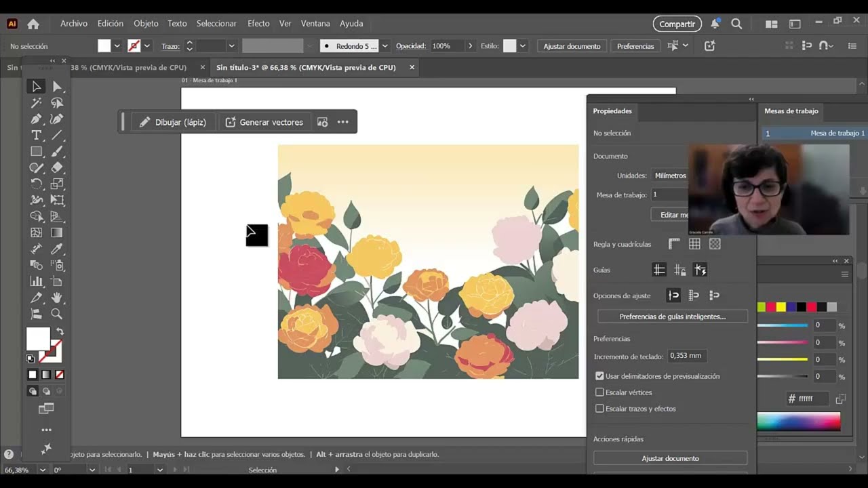This screenshot has width=868, height=488.
Task: Select the Shape Builder tool
Action: pos(37,216)
